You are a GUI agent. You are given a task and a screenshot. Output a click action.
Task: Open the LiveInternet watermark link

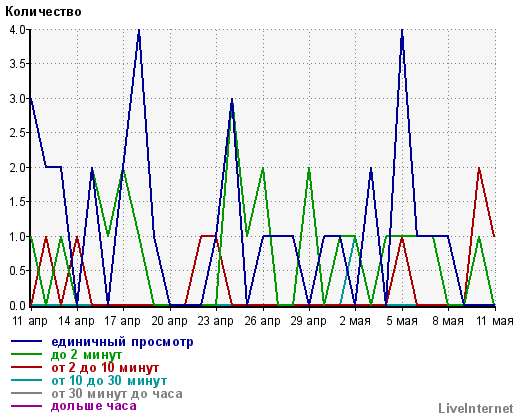pos(476,408)
